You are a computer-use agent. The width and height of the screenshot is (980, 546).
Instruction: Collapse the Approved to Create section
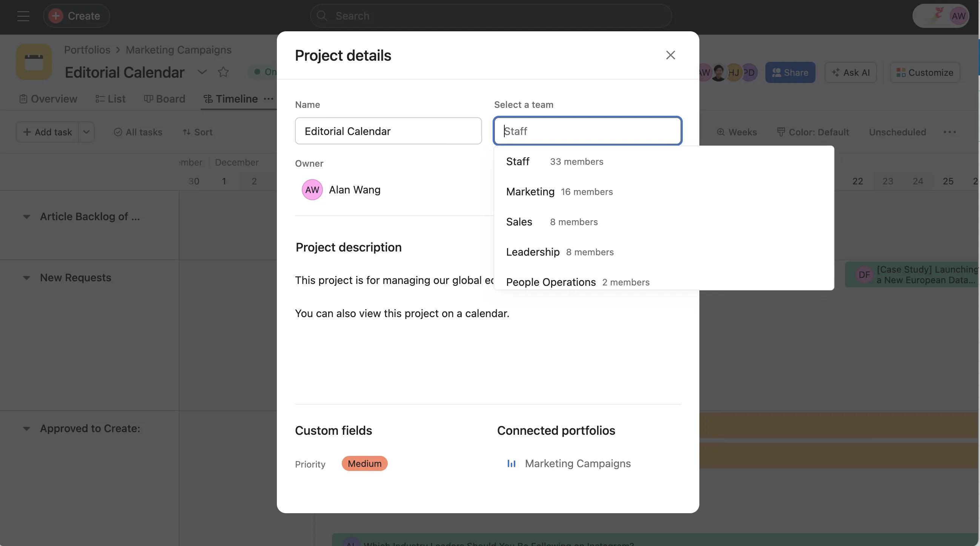click(x=26, y=428)
